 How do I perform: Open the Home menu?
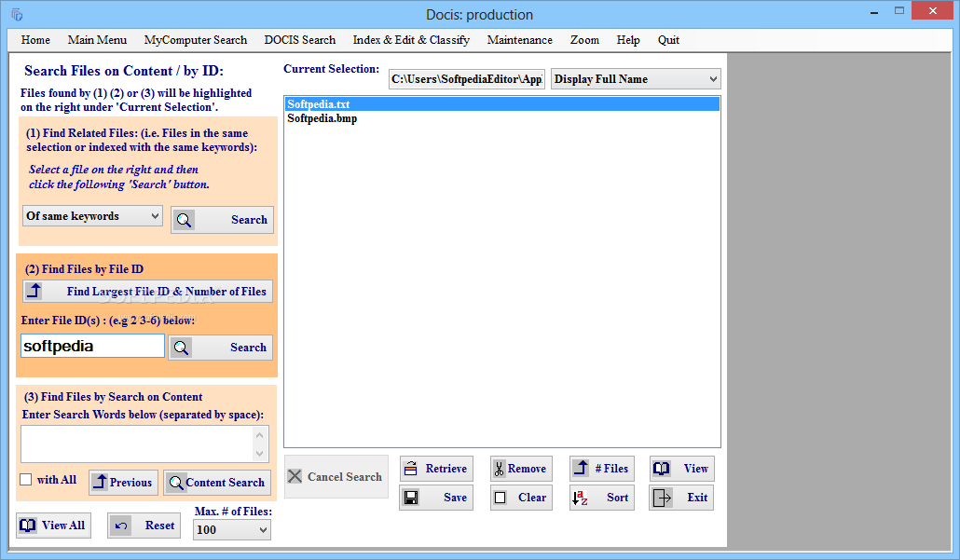[35, 40]
